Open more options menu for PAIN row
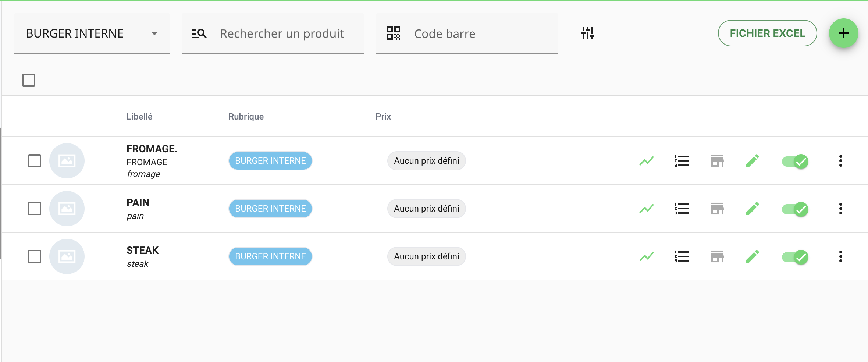 click(x=840, y=209)
